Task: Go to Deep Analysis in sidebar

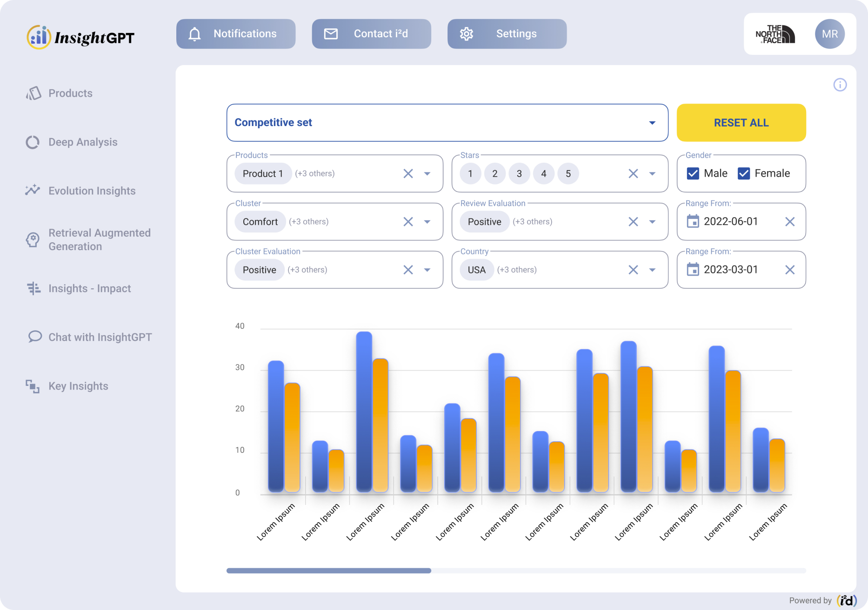Action: (x=83, y=142)
